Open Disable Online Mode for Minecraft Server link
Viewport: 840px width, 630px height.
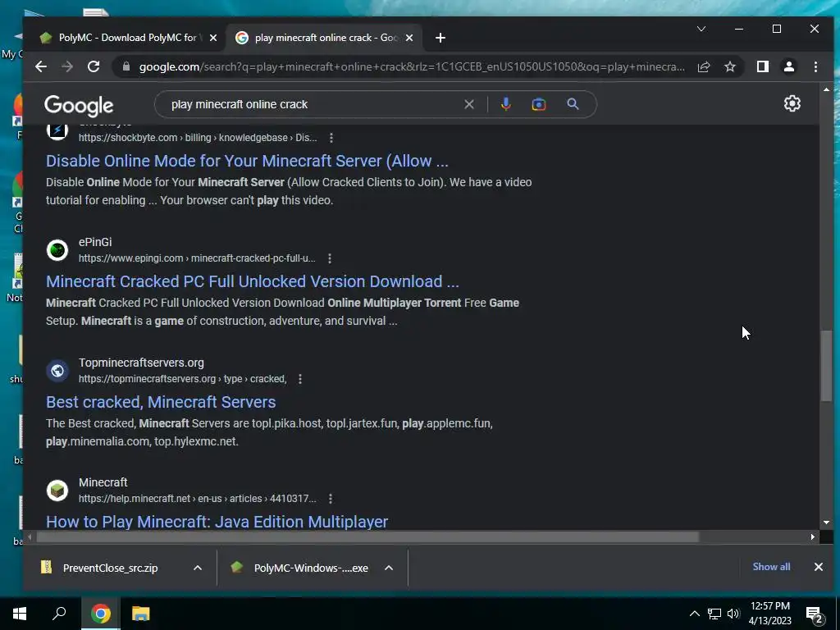tap(247, 161)
